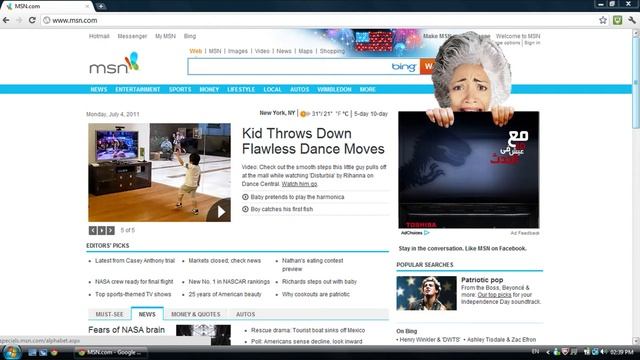This screenshot has width=640, height=360.
Task: Select Maps search category
Action: (x=305, y=51)
